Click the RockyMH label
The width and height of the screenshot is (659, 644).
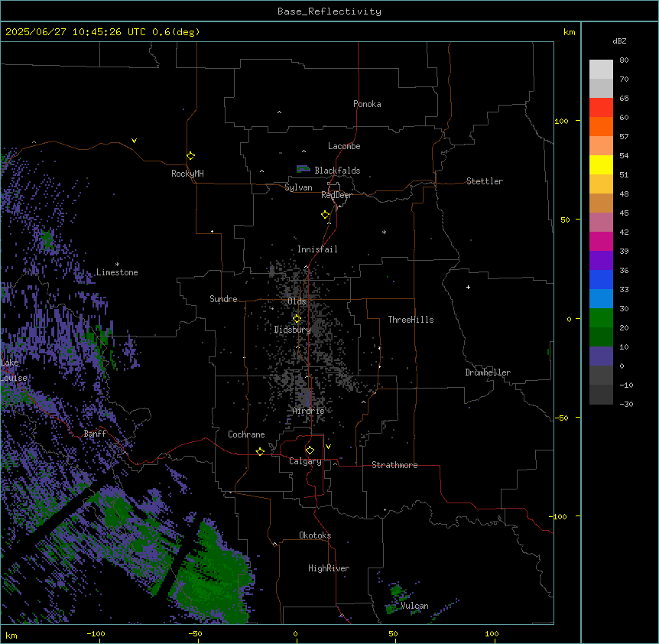[x=187, y=174]
